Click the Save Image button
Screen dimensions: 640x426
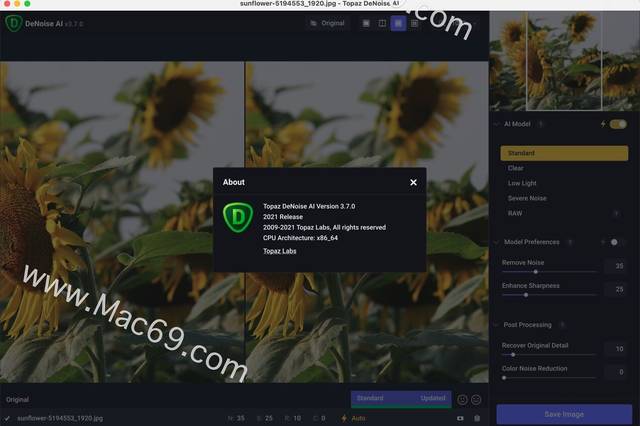pyautogui.click(x=564, y=414)
